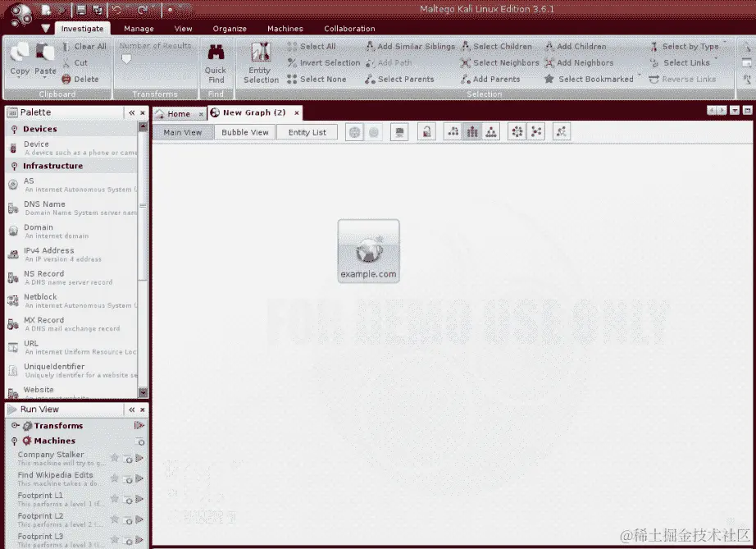
Task: Click the Copy icon in Clipboard group
Action: point(20,52)
